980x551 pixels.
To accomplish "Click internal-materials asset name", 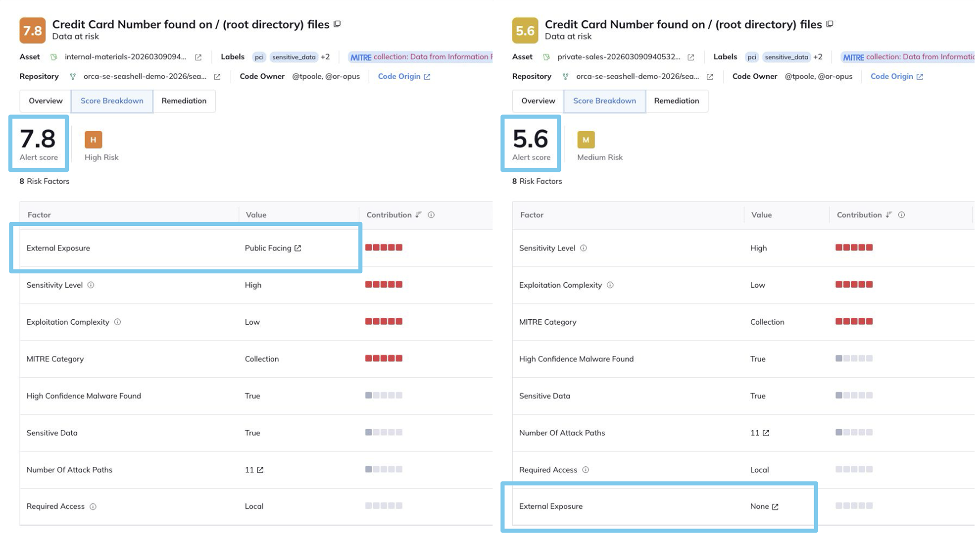I will (126, 57).
